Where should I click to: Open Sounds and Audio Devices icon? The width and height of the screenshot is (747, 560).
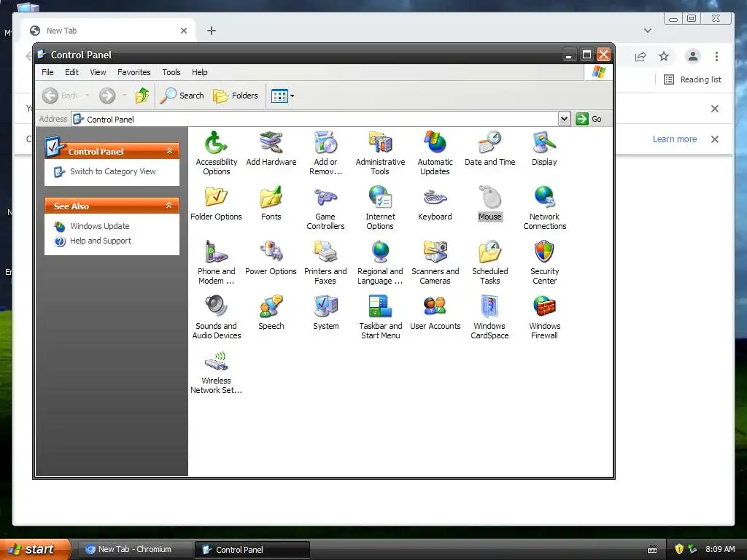(x=216, y=307)
